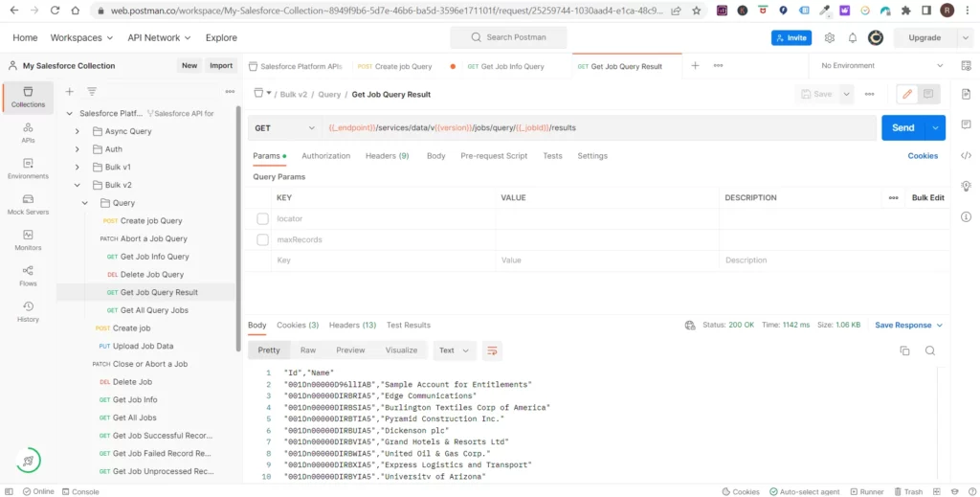The width and height of the screenshot is (980, 497).
Task: Open the APIs sidebar panel
Action: [28, 133]
